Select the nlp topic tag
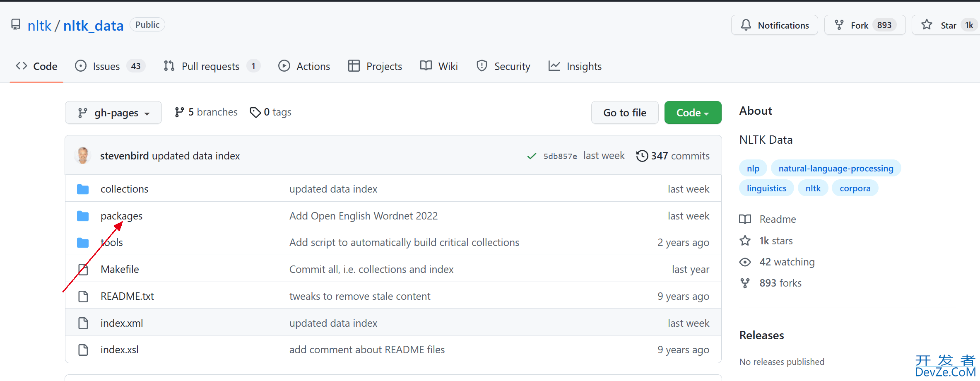Screen dimensions: 980x381 coord(753,168)
